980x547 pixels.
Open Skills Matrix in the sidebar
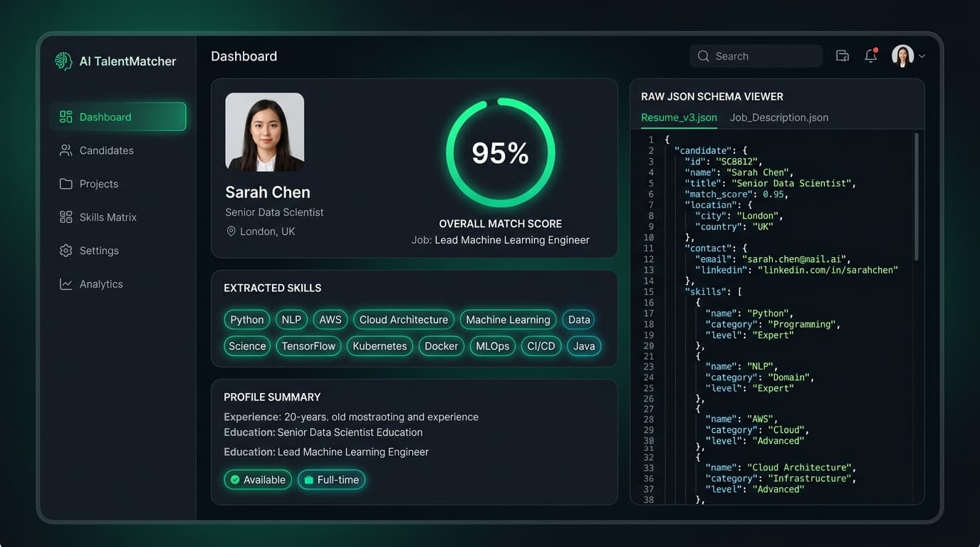point(118,217)
